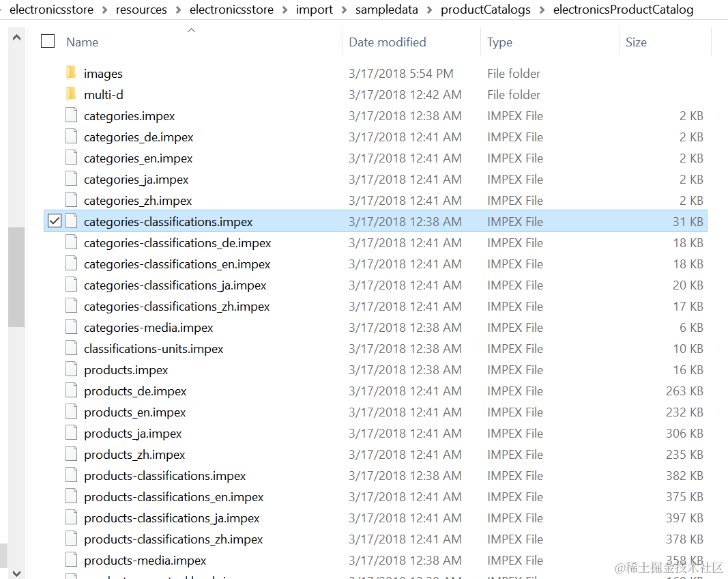
Task: Toggle the select-all checkbox in header
Action: pyautogui.click(x=48, y=42)
